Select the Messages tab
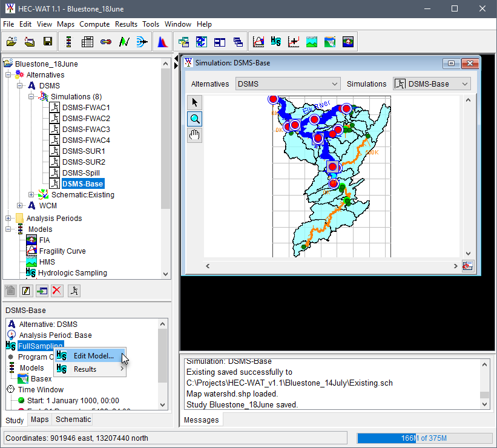497x448 pixels. 201,420
